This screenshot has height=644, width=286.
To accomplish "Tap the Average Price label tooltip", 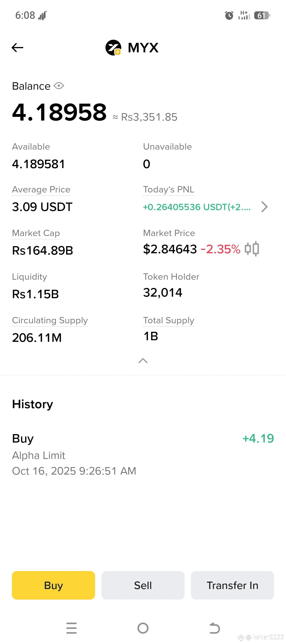I will tap(41, 190).
